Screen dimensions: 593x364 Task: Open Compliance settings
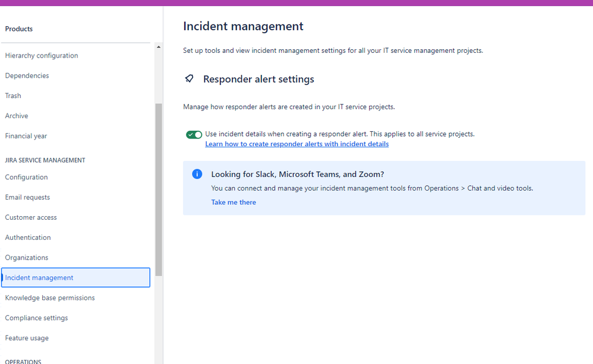pyautogui.click(x=36, y=318)
